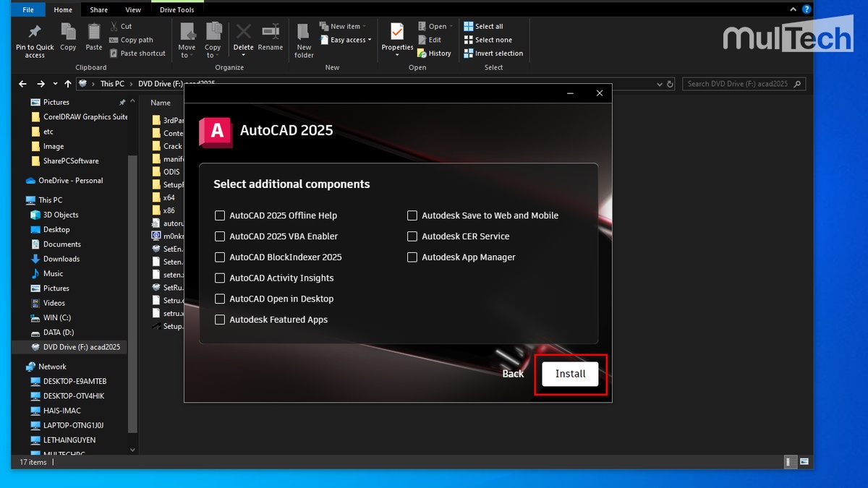Click the Back button in the installer
The image size is (868, 488).
tap(513, 374)
